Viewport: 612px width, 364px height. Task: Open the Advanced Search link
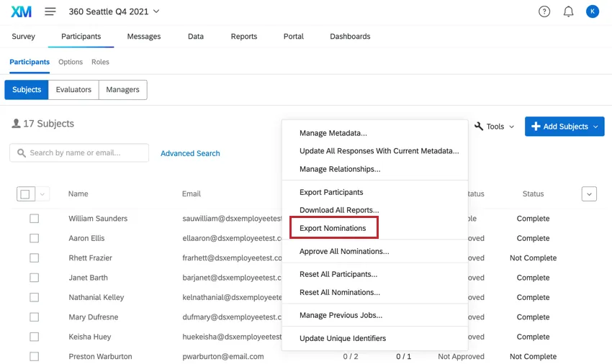pos(190,153)
